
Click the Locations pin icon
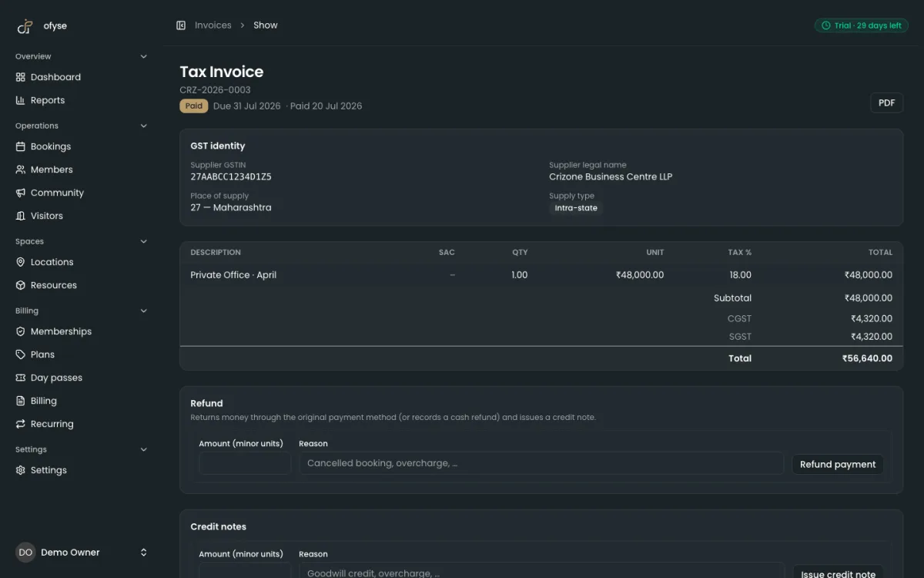pyautogui.click(x=21, y=262)
